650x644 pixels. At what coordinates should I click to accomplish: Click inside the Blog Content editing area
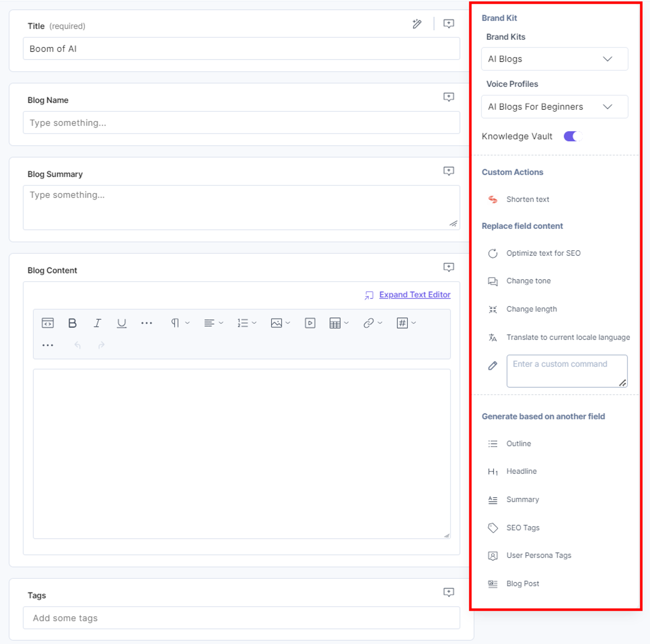(242, 454)
